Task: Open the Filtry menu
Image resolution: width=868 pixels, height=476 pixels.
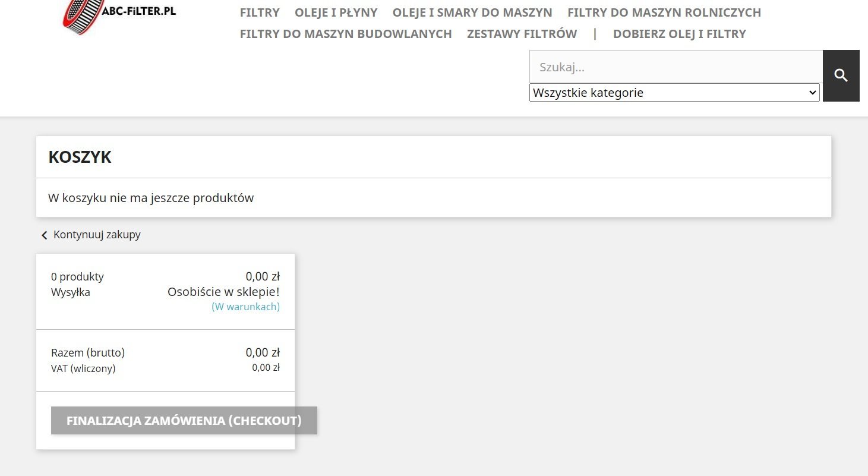Action: 260,12
